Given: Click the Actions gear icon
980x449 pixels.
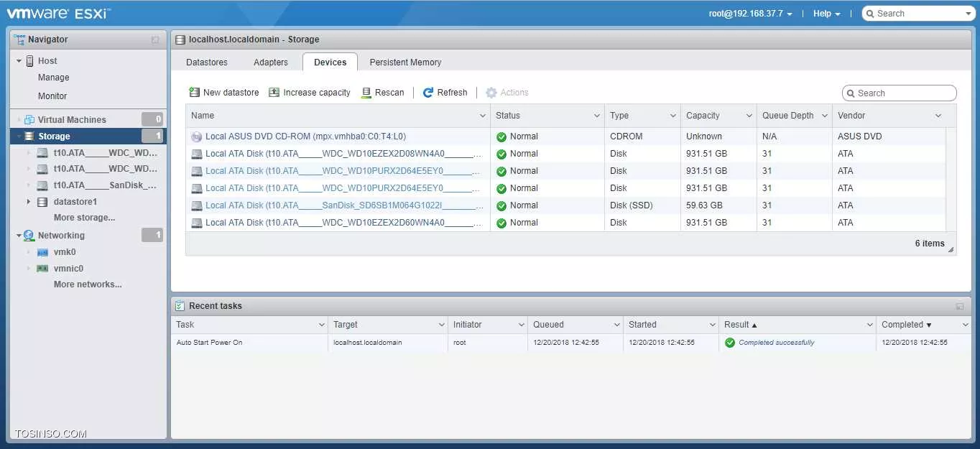Looking at the screenshot, I should point(491,93).
